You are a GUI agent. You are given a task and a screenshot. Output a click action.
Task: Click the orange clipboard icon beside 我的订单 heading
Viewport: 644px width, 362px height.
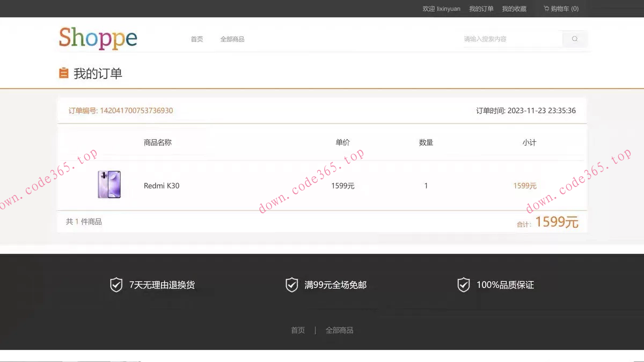pyautogui.click(x=63, y=73)
